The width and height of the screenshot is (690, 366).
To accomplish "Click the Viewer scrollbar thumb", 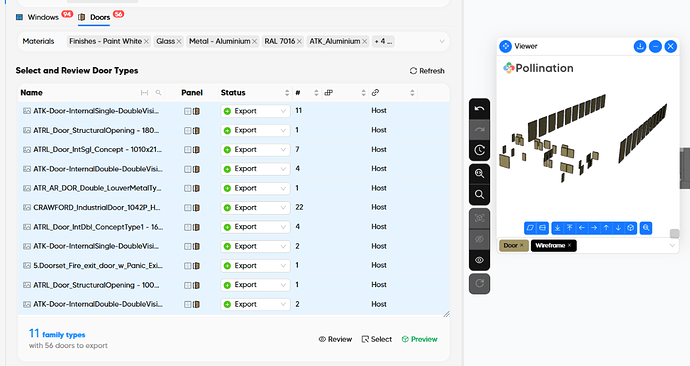I will tap(674, 233).
